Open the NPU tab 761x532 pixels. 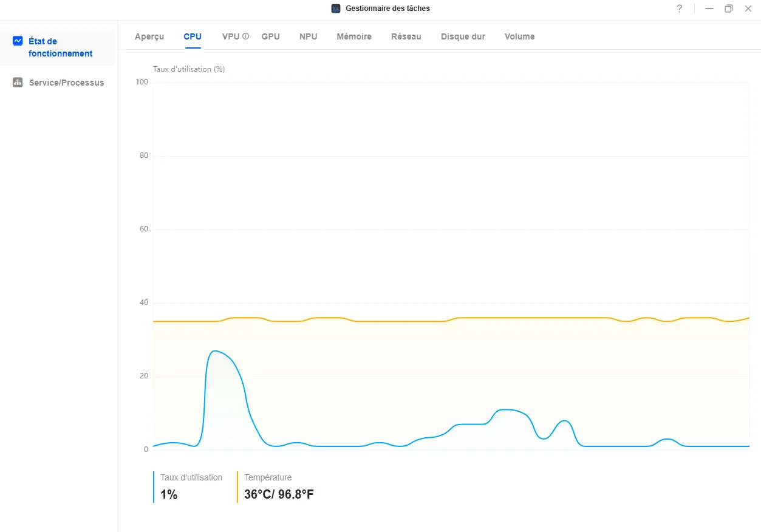308,36
